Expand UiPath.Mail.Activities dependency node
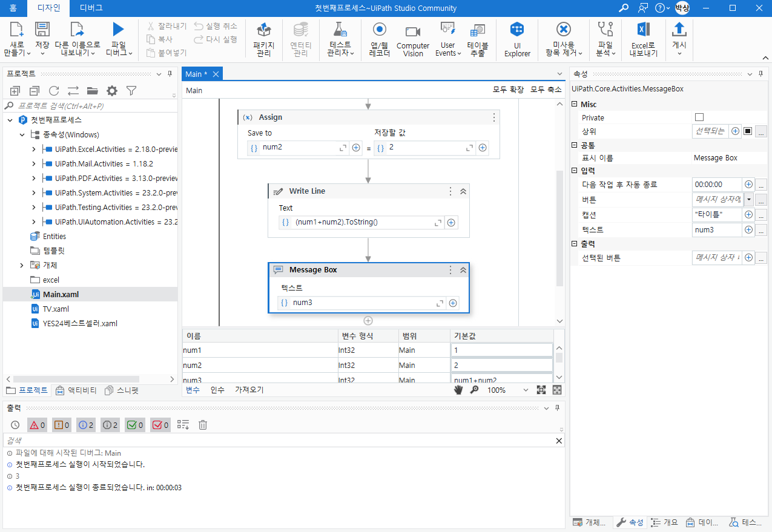 tap(34, 163)
